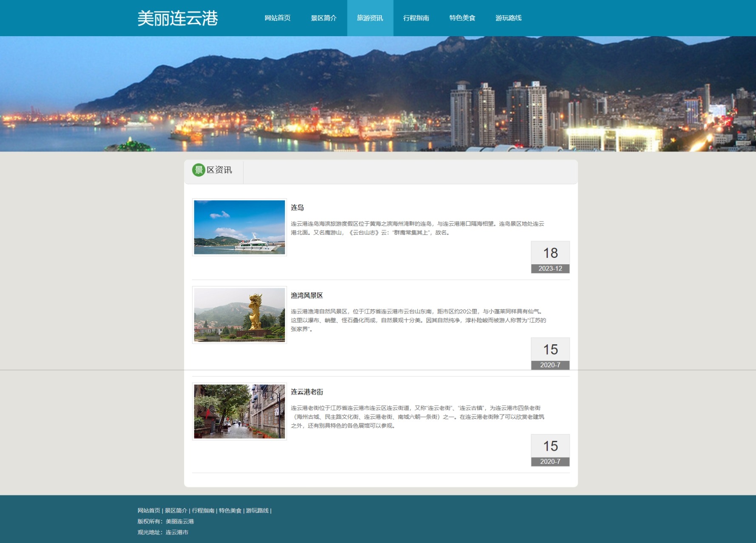Select the 旅游资讯 navigation tab
This screenshot has height=543, width=756.
tap(370, 18)
